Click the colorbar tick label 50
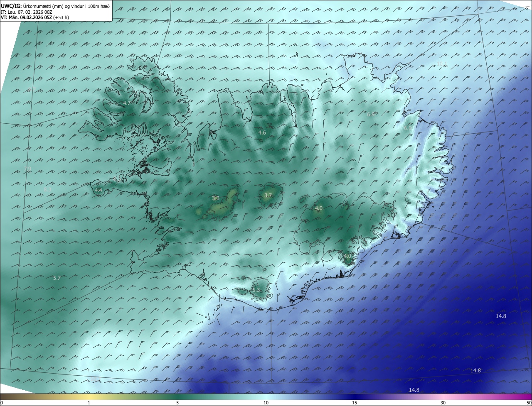Image resolution: width=532 pixels, height=406 pixels. 529,403
